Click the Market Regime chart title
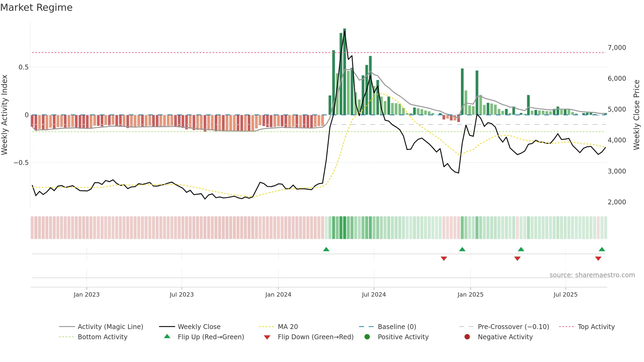Screen dimensions: 644x362 coord(36,8)
